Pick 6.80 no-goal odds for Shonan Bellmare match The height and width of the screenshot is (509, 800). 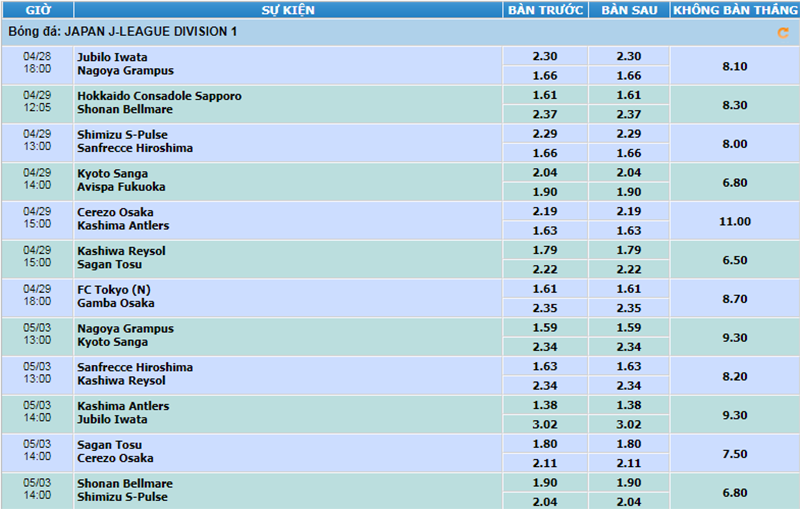(734, 492)
